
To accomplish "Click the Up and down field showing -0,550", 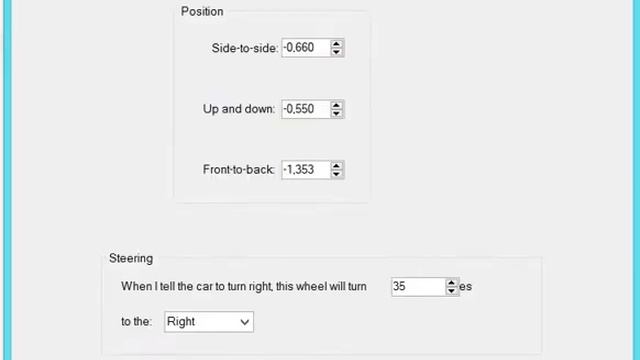I will point(306,109).
